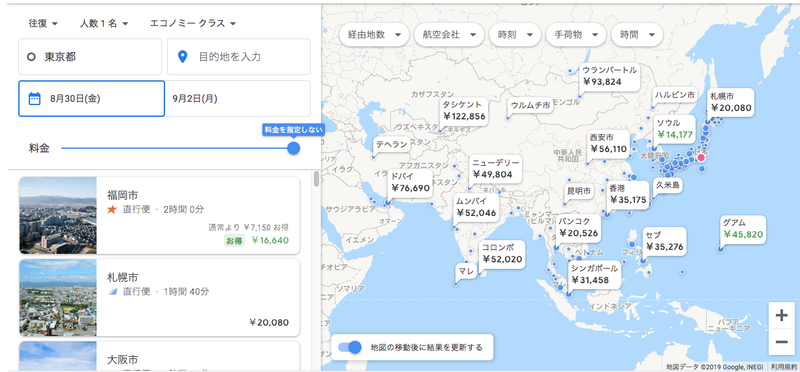Click 直行便 · 2時間 0分 flight info

[x=163, y=209]
